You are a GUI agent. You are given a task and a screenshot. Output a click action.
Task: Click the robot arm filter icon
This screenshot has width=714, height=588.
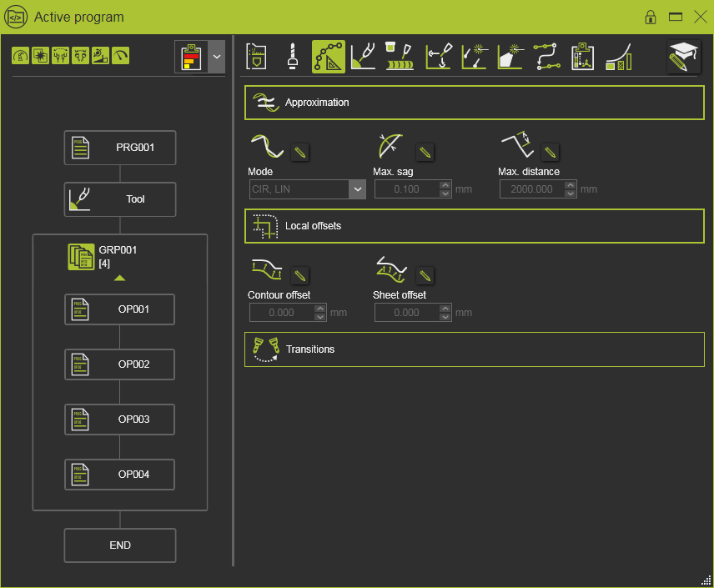pyautogui.click(x=21, y=56)
